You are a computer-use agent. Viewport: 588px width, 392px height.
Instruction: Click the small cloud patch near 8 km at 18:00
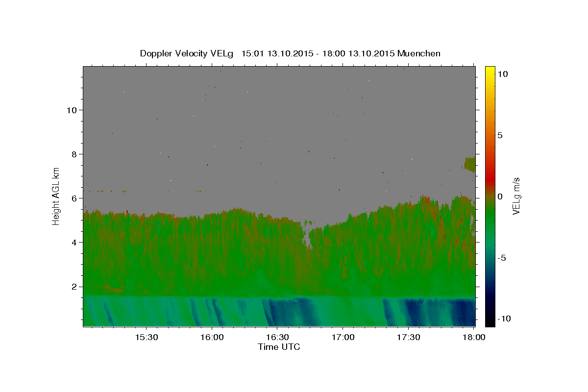tap(469, 164)
